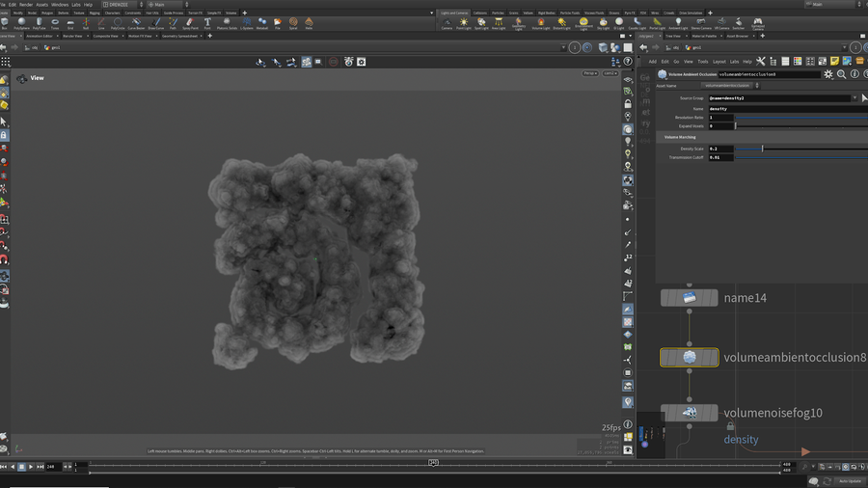Viewport: 868px width, 488px height.
Task: Select the File shelf tool
Action: [278, 23]
